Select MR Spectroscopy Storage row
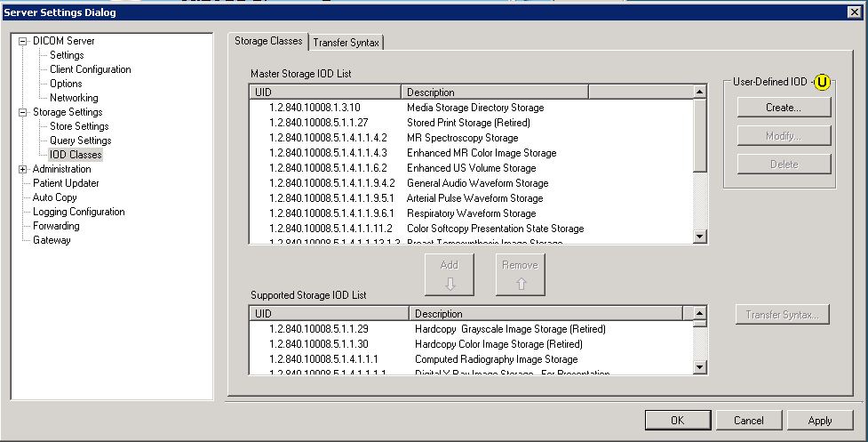The height and width of the screenshot is (442, 868). click(x=462, y=138)
